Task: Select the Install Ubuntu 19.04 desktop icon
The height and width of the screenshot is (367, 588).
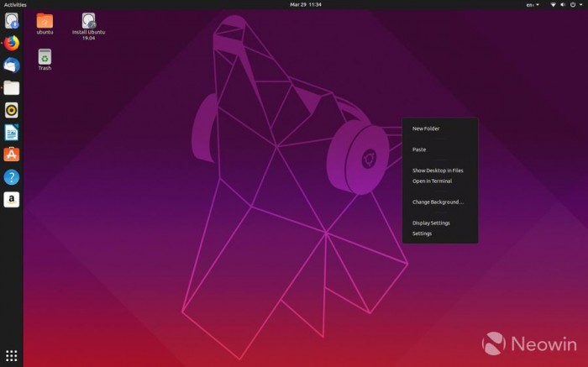Action: pos(88,27)
